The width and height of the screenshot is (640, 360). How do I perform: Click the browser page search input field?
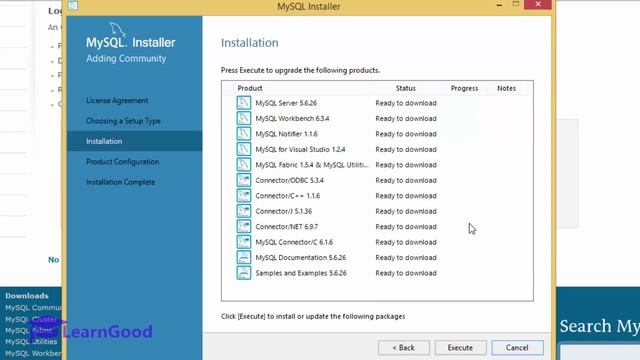pos(600,352)
